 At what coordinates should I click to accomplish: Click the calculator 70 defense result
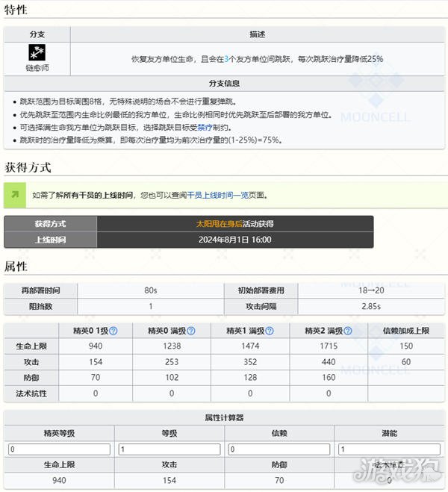(279, 480)
